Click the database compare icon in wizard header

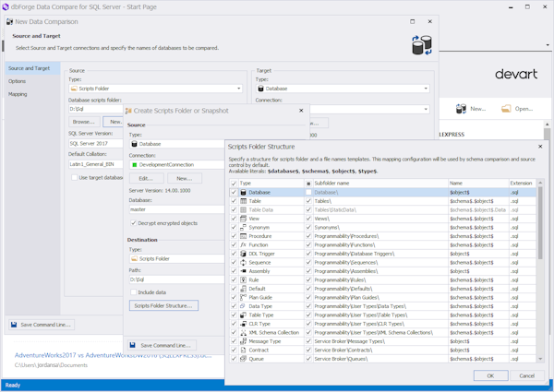coord(422,45)
